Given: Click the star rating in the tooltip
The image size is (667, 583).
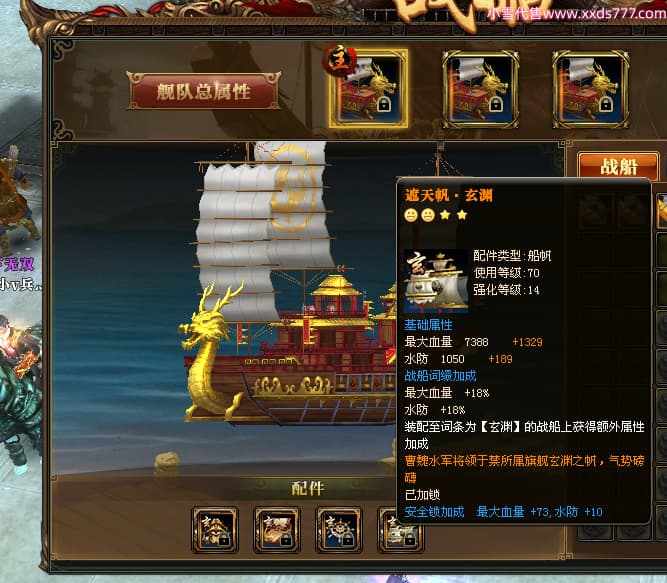Looking at the screenshot, I should (436, 215).
